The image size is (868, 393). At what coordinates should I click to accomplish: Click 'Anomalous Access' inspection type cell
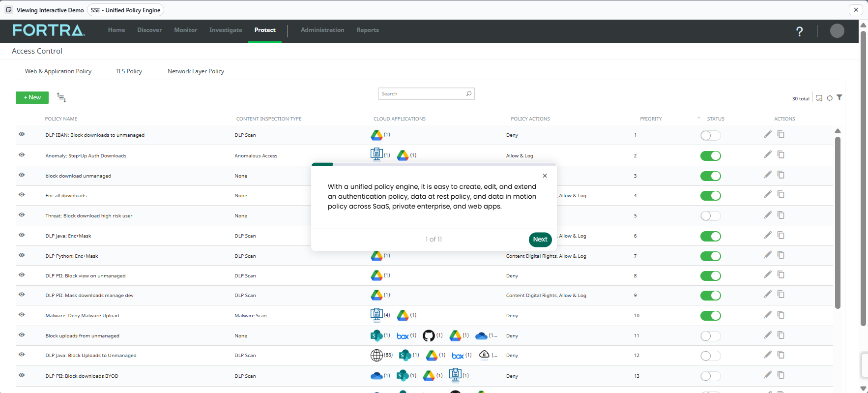coord(256,156)
